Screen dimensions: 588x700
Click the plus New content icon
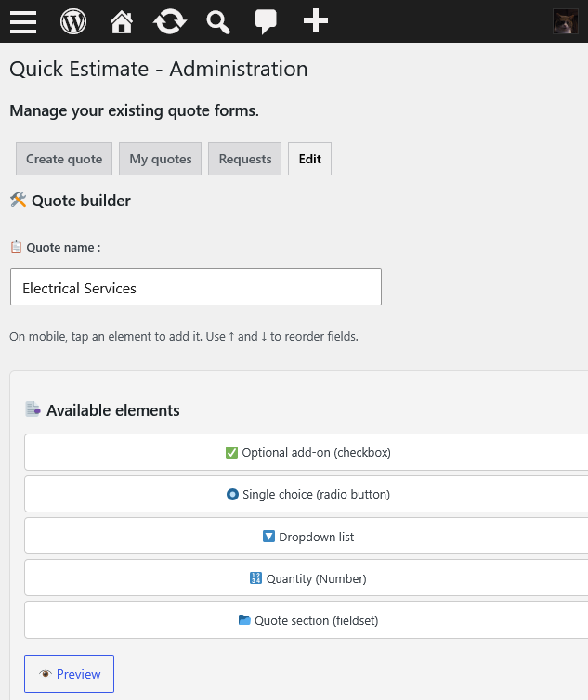(x=316, y=20)
